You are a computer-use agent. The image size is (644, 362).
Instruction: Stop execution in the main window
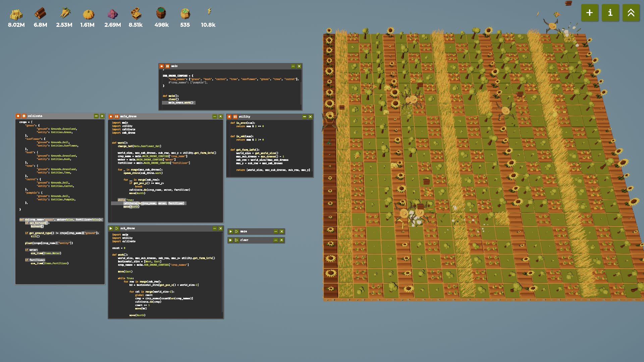[x=162, y=66]
